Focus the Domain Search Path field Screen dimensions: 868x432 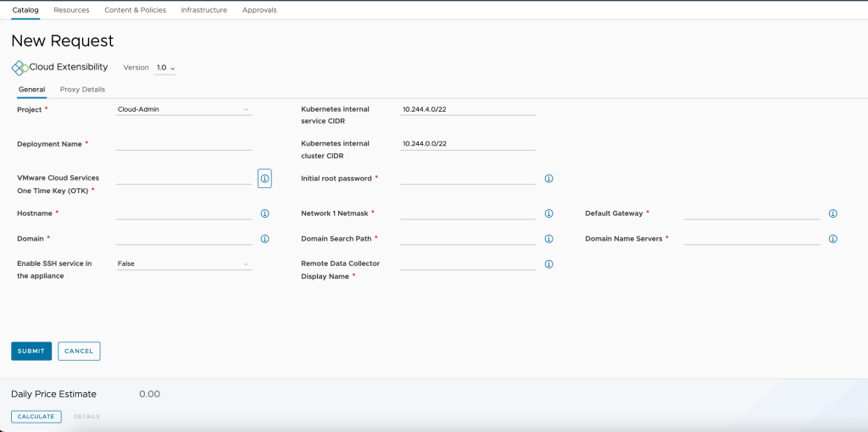[x=468, y=238]
